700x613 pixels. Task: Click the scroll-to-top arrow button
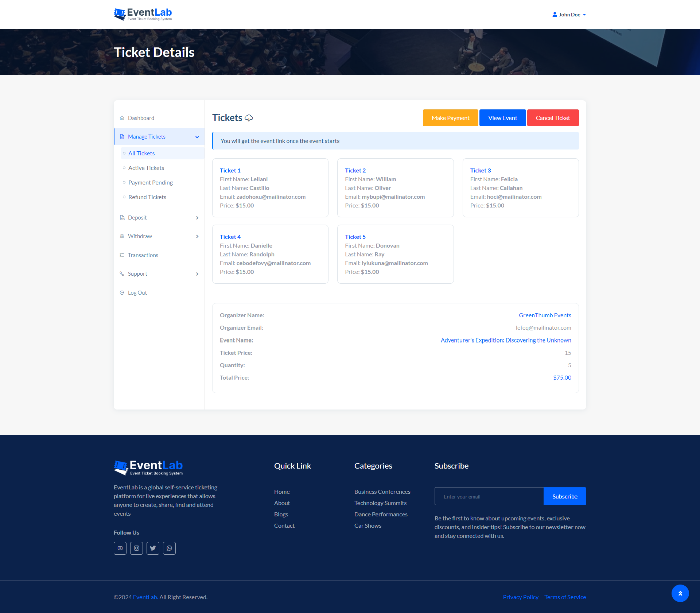tap(680, 593)
